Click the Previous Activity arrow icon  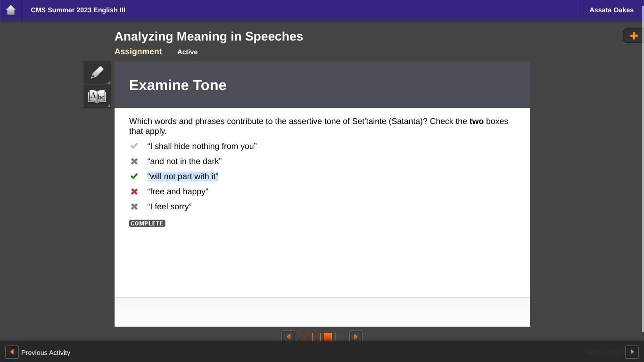12,352
